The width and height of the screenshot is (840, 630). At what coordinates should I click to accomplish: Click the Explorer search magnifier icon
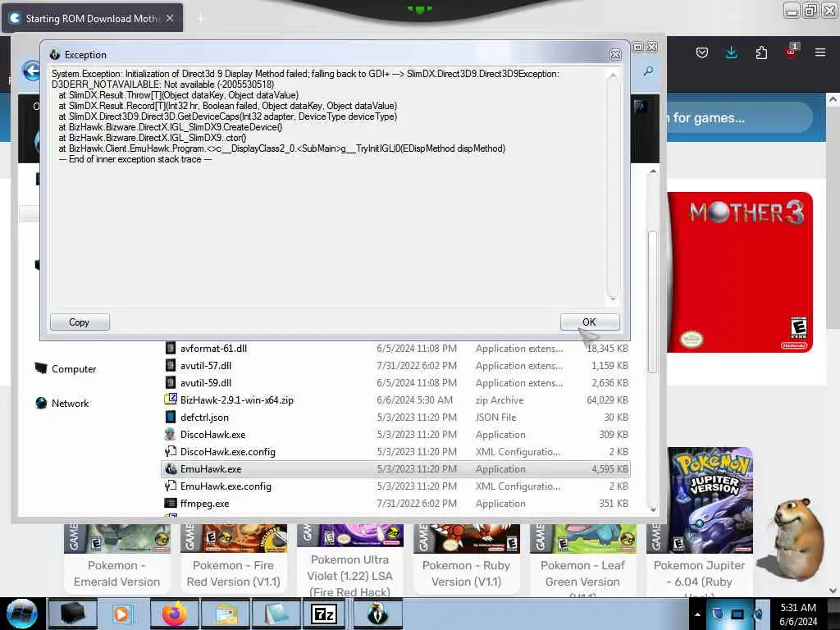point(648,71)
